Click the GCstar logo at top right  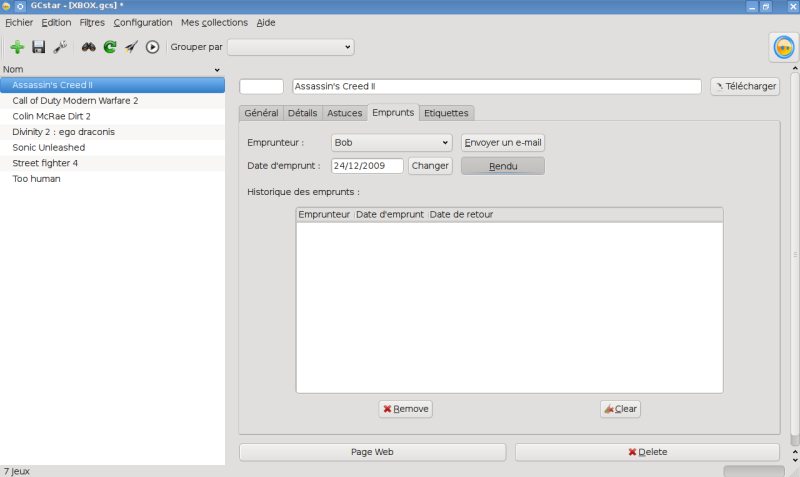click(783, 47)
